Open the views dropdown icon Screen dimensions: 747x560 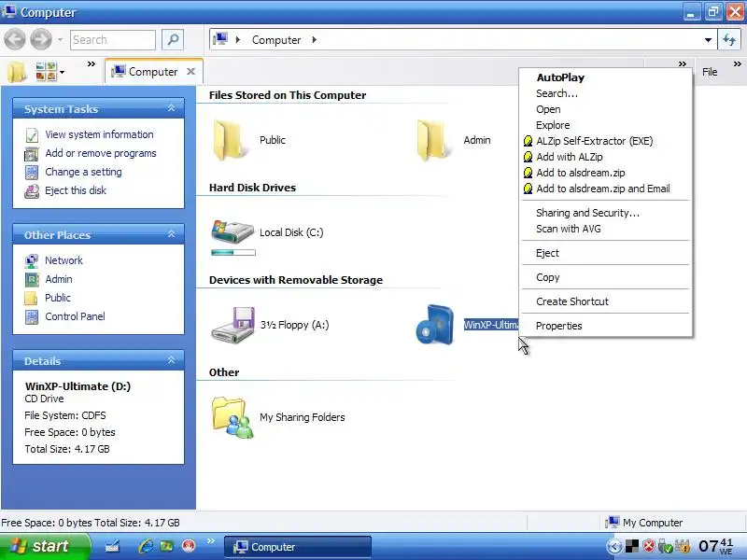pos(50,72)
